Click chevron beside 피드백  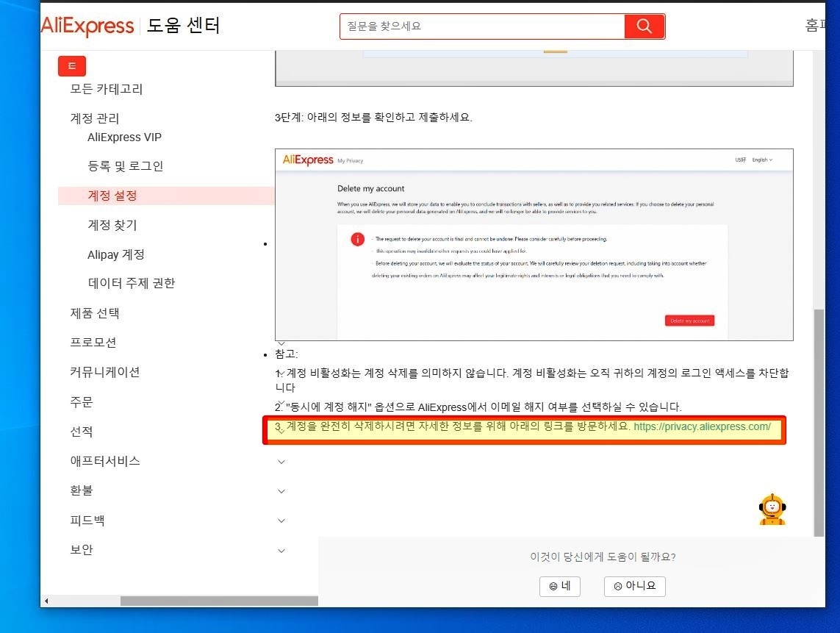[x=281, y=521]
